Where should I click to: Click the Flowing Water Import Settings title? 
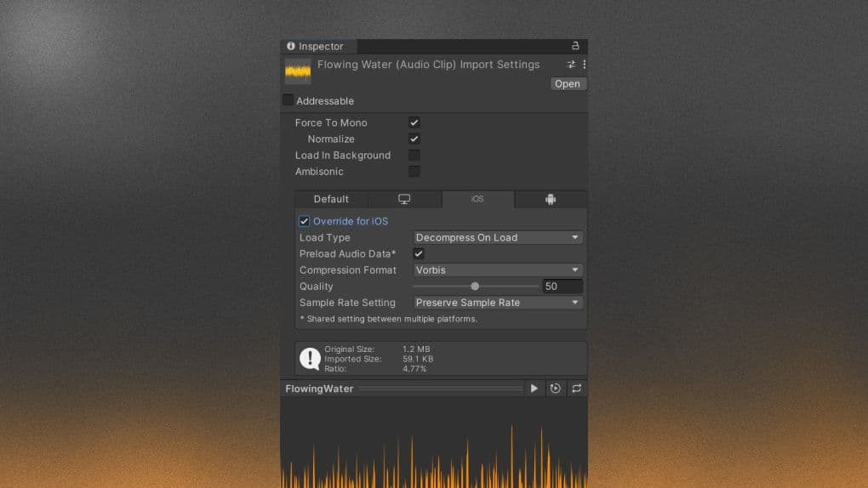point(428,65)
